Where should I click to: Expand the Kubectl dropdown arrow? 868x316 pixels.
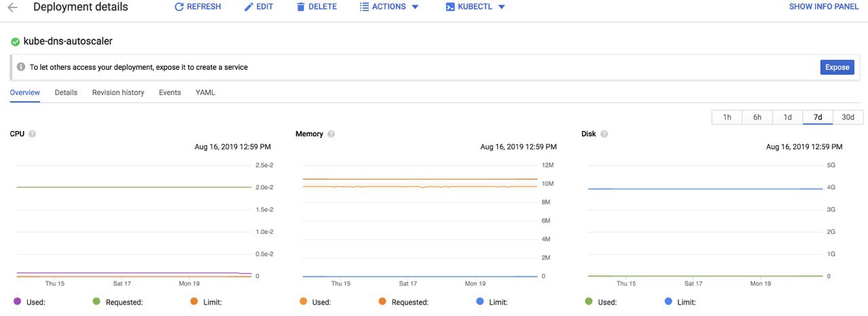[x=501, y=7]
